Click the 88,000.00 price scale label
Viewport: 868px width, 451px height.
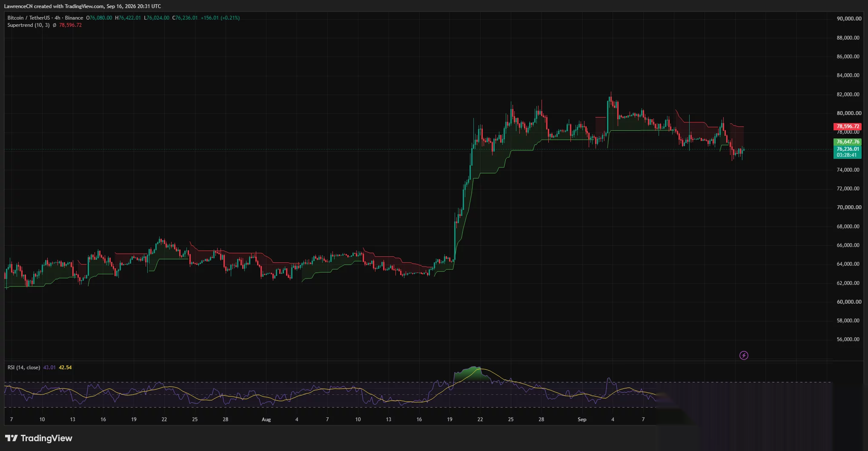[x=849, y=38]
